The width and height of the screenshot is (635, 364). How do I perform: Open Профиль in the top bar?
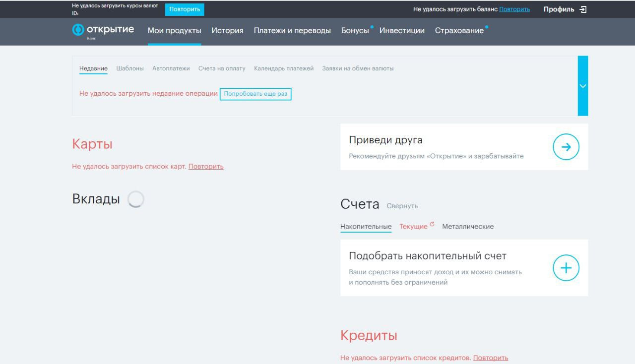559,9
